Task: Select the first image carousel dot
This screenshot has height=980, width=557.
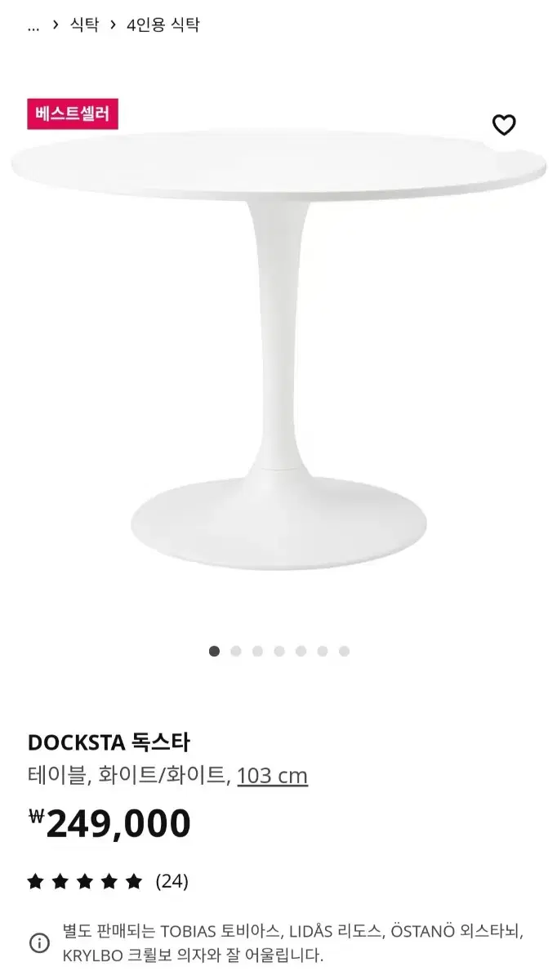Action: (x=214, y=651)
